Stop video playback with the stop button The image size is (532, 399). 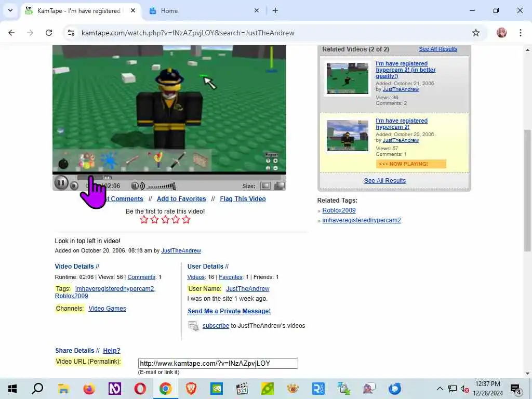pos(74,185)
